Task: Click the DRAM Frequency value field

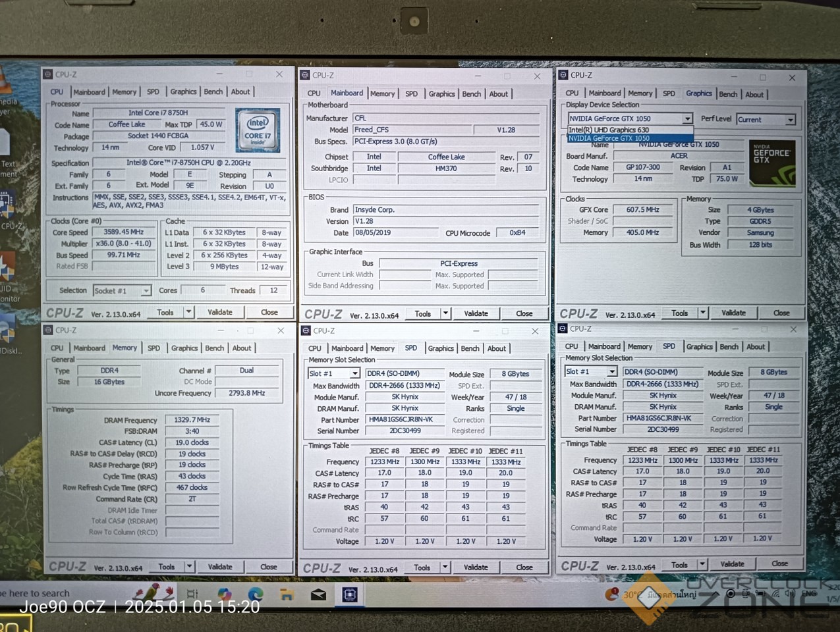Action: point(192,420)
